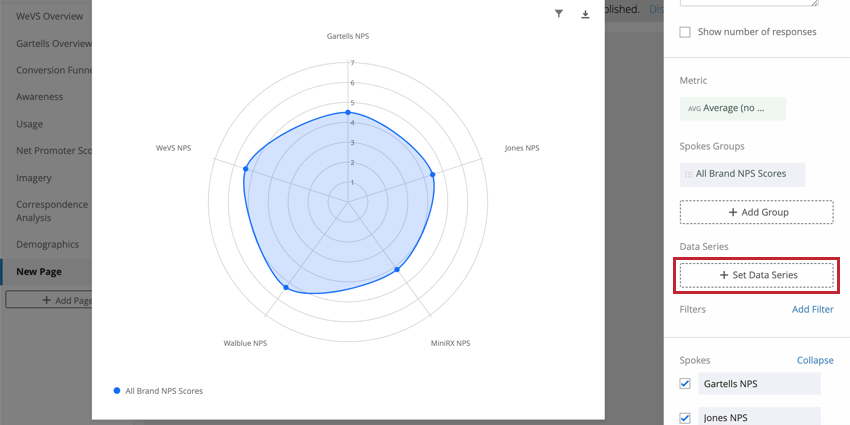Click the legend dot for All Brand NPS Scores
This screenshot has width=850, height=425.
(117, 390)
